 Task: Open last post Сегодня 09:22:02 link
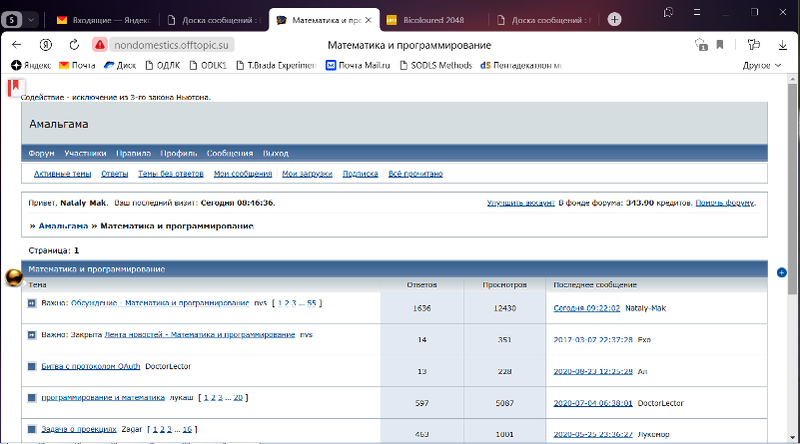[x=587, y=308]
